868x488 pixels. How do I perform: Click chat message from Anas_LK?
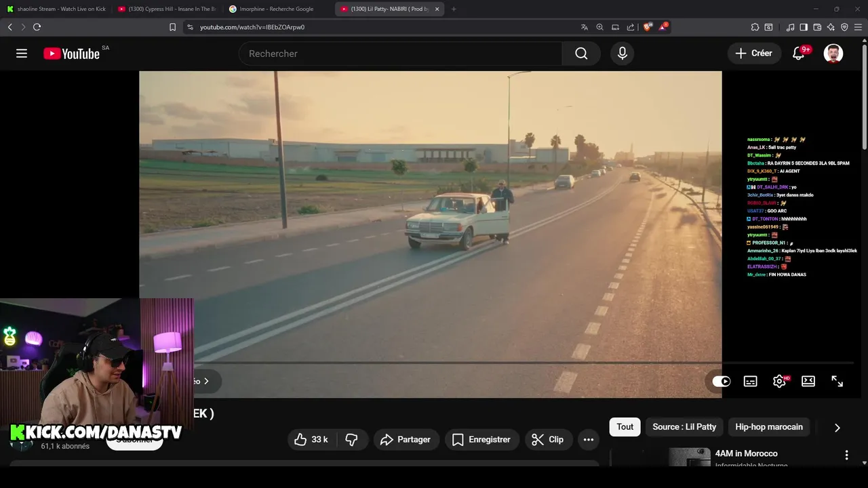[772, 147]
